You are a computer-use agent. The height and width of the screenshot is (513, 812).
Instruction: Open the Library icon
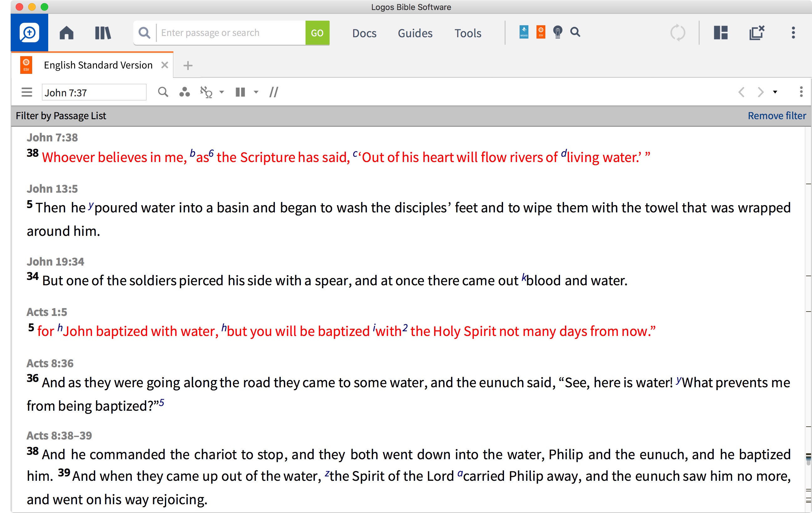(x=103, y=33)
